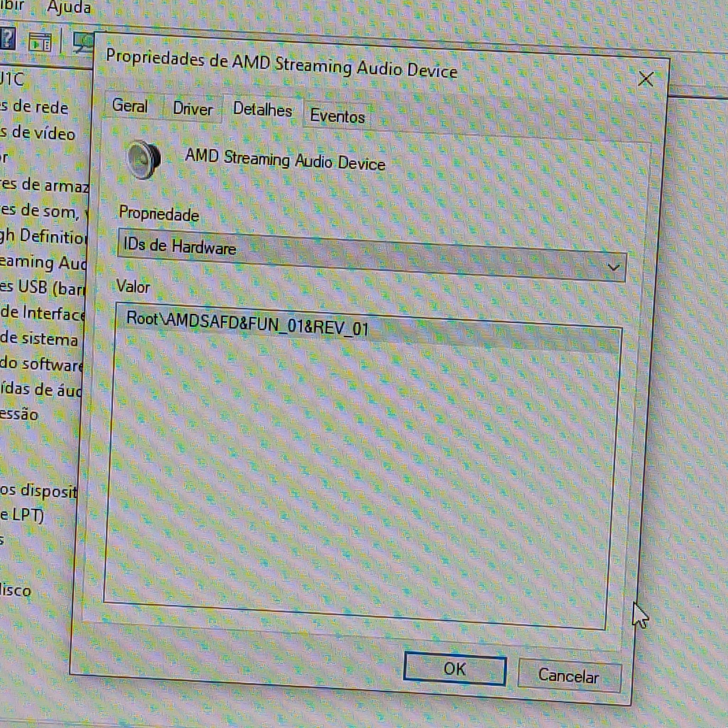The height and width of the screenshot is (728, 728).
Task: Click the dialog title Propriedades de AMD Streaming Audio Device
Action: [282, 63]
